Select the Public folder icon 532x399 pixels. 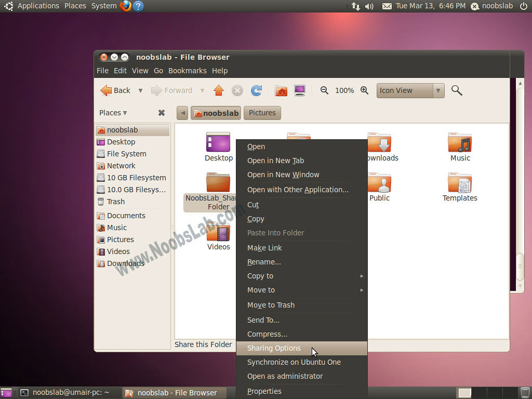point(379,182)
